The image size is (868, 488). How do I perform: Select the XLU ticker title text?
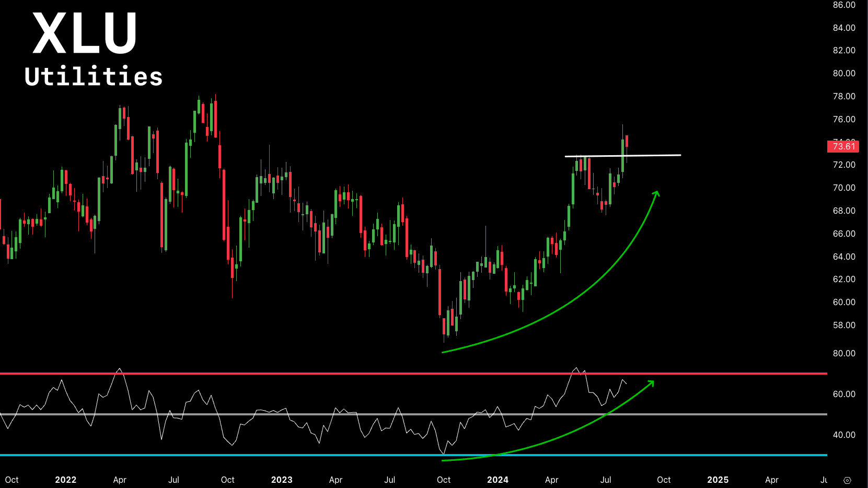pos(85,33)
